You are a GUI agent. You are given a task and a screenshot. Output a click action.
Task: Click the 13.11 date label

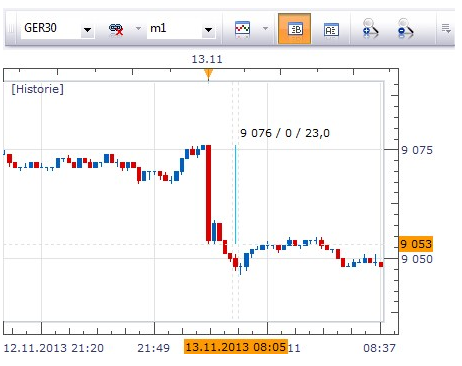[207, 59]
